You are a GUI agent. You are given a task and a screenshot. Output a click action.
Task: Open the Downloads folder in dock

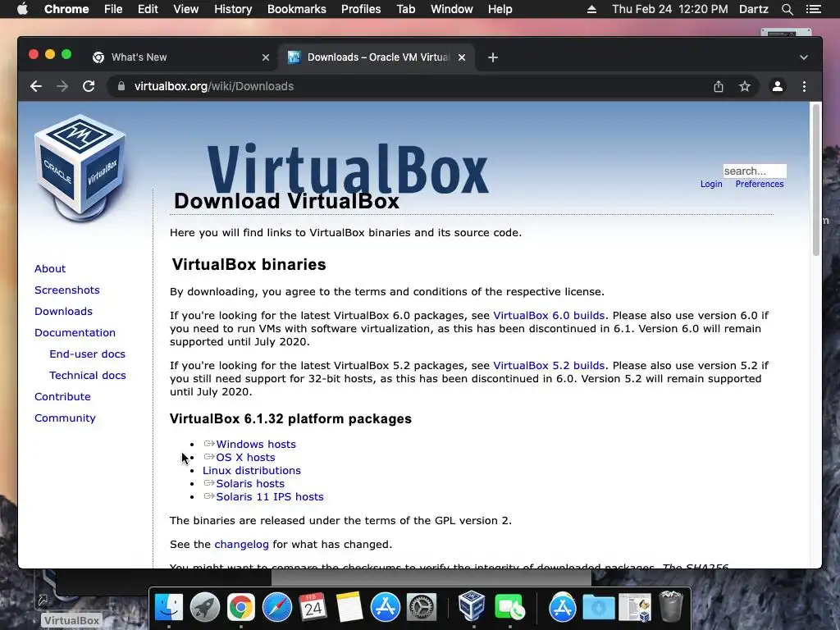(x=598, y=608)
